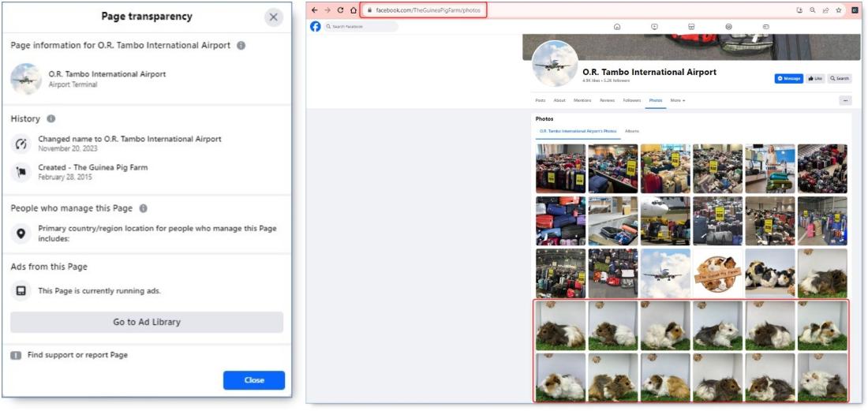Click the info icon next to People who manage this Page
868x411 pixels.
(x=144, y=208)
